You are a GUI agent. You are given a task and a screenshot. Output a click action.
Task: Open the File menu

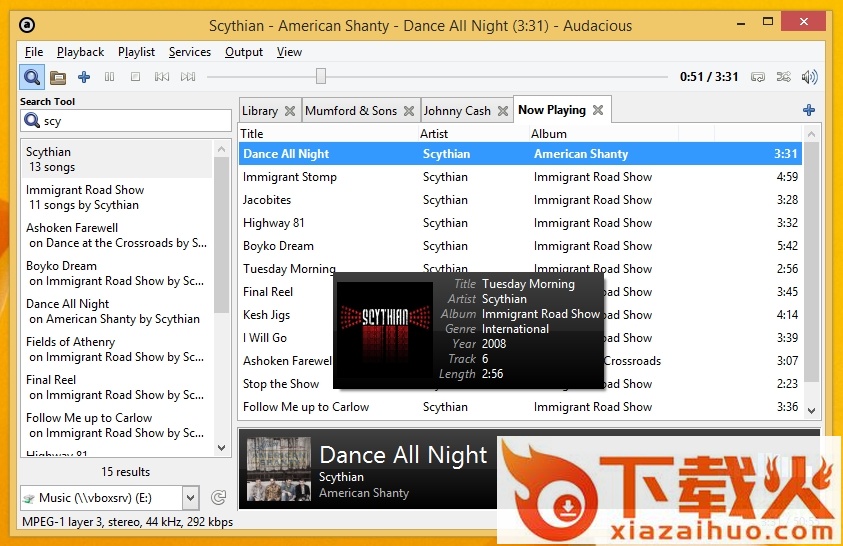pos(34,52)
